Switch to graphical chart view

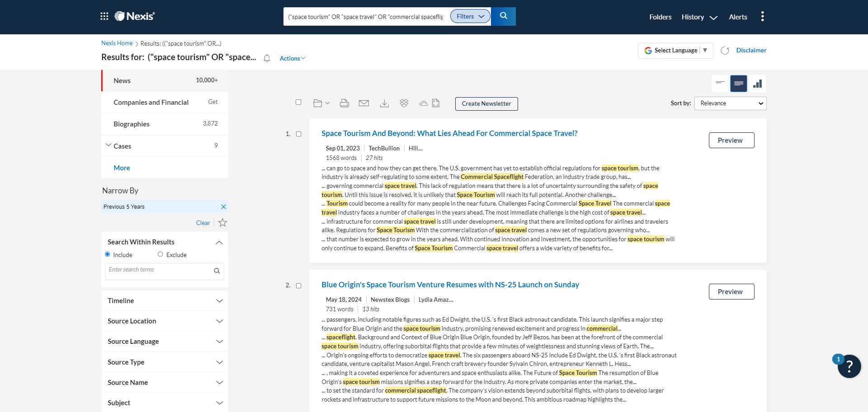click(757, 84)
